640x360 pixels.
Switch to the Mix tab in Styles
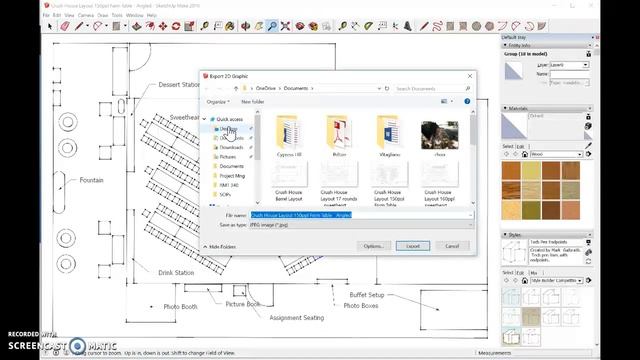point(533,273)
